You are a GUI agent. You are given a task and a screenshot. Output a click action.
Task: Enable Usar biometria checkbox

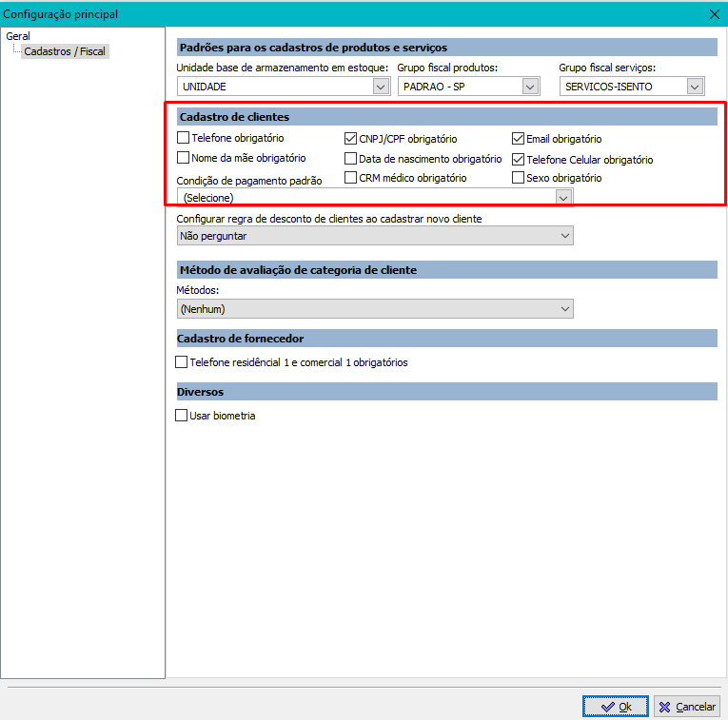(182, 416)
